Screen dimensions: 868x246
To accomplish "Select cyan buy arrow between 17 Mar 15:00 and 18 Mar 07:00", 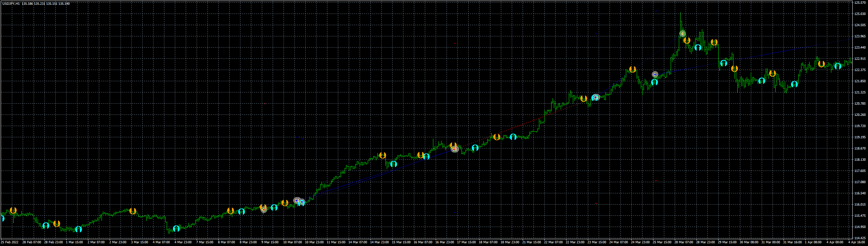I will (475, 147).
